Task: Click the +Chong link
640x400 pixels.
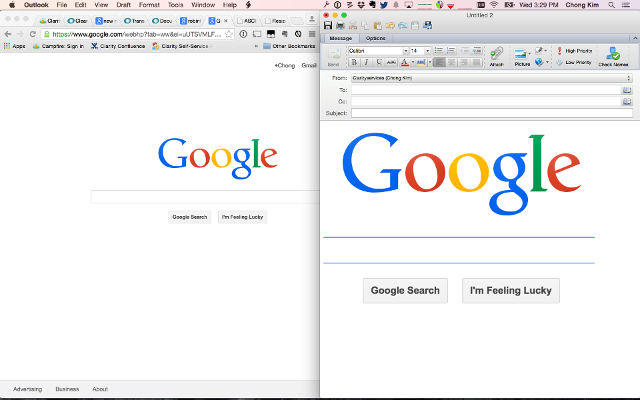Action: pos(284,65)
